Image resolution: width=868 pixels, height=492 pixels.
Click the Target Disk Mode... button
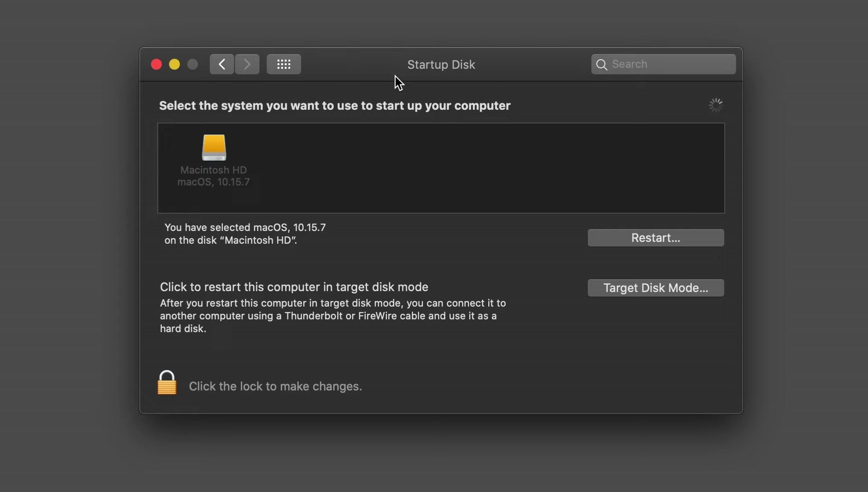(656, 288)
